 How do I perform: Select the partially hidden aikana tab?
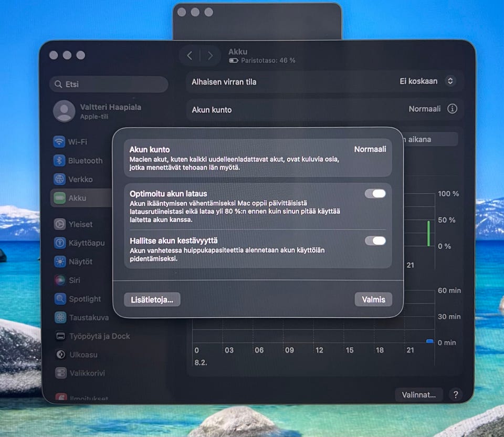(430, 139)
